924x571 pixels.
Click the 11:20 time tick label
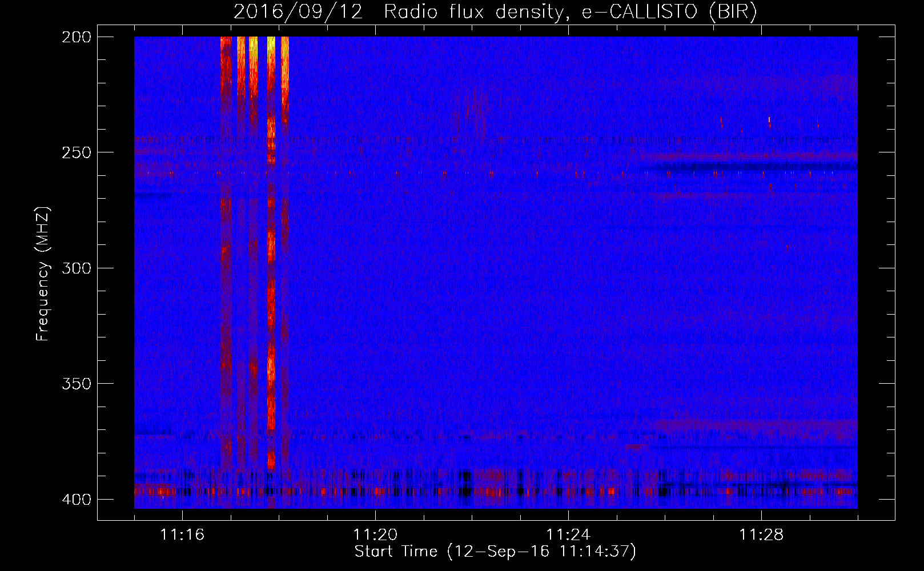click(375, 534)
